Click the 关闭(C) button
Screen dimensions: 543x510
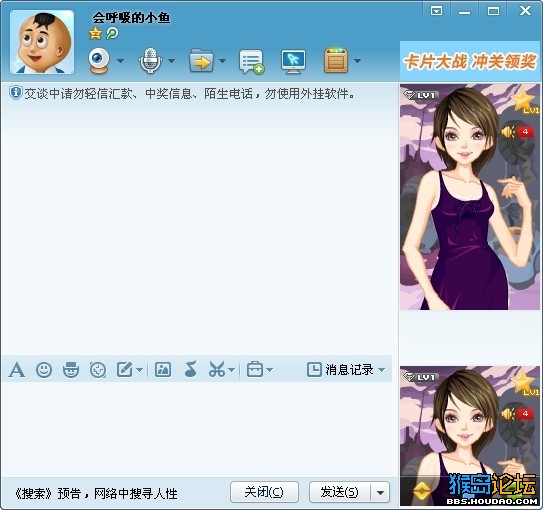pos(264,492)
